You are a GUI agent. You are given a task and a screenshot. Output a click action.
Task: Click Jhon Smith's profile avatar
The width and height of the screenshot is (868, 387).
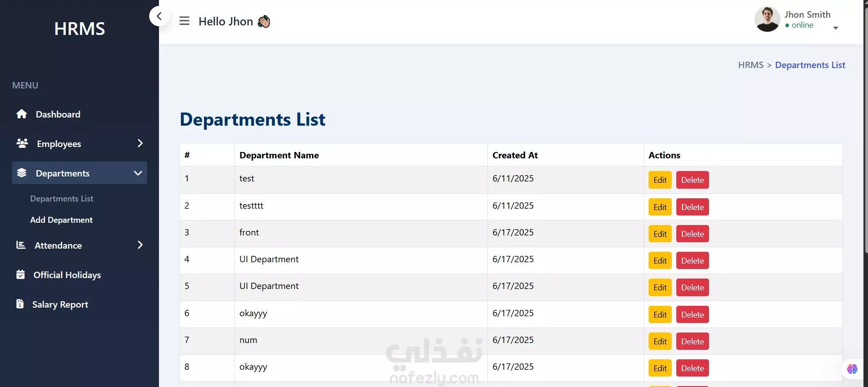point(767,20)
